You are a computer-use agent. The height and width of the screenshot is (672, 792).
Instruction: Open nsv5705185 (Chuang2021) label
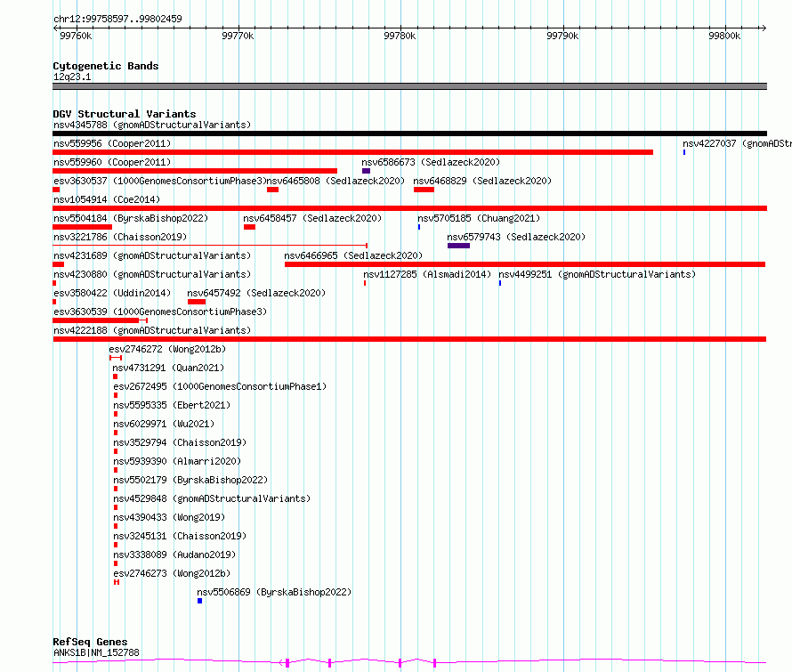coord(479,218)
